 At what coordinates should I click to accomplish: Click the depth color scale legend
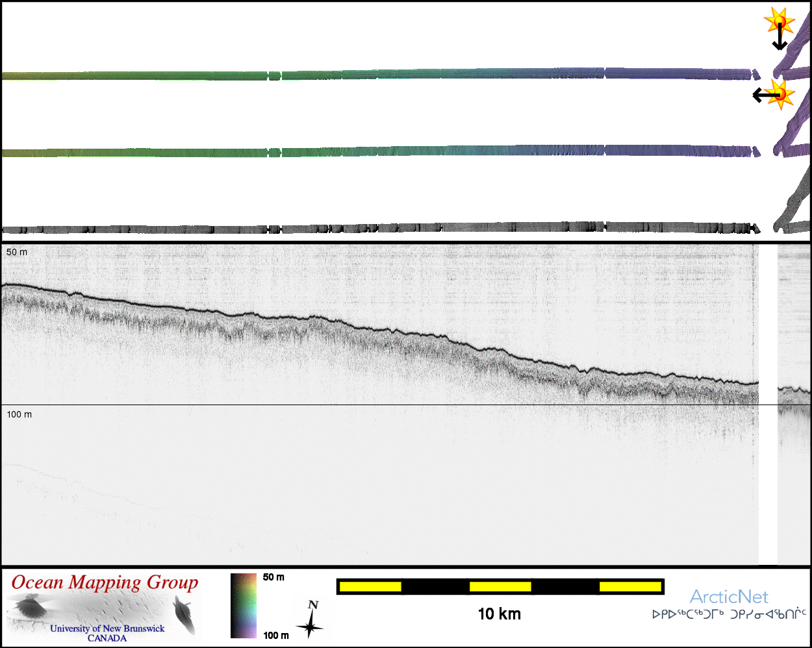point(244,605)
